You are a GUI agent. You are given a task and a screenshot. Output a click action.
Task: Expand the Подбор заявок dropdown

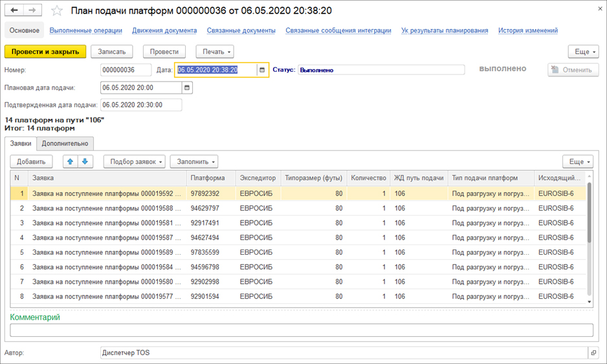pos(135,162)
